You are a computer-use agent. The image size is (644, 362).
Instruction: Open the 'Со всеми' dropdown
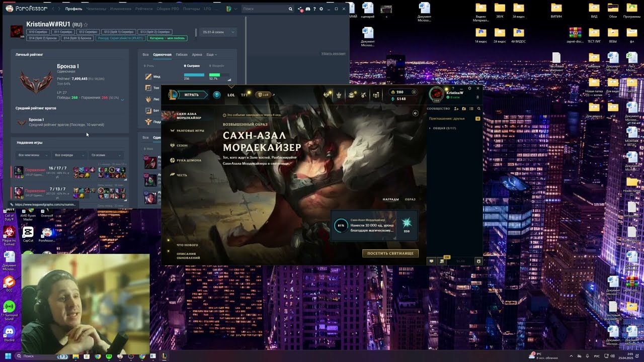(106, 155)
